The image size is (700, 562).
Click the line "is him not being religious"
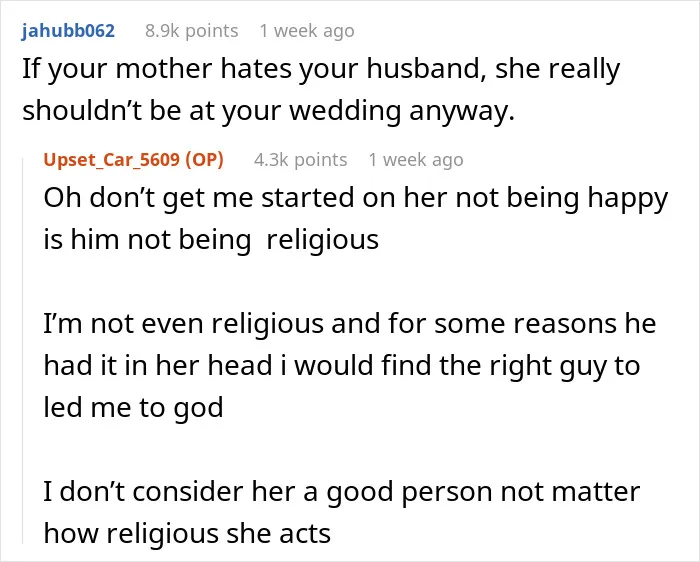211,239
